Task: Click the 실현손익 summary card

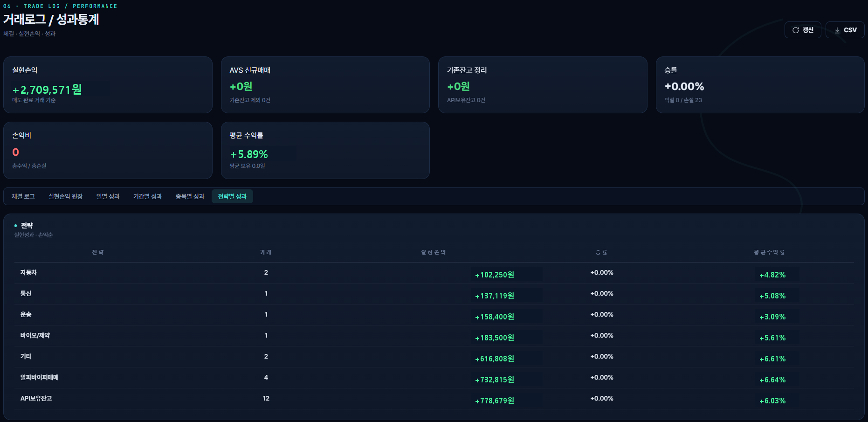Action: pyautogui.click(x=108, y=85)
